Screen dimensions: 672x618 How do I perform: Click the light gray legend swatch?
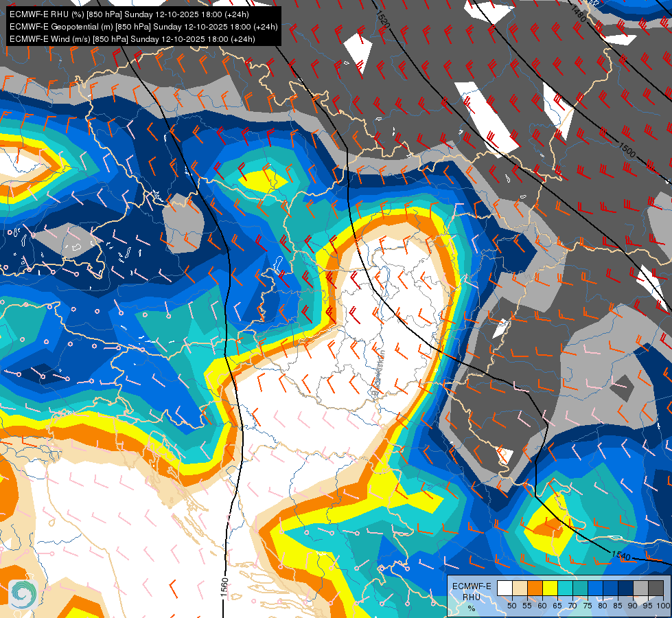pos(640,588)
